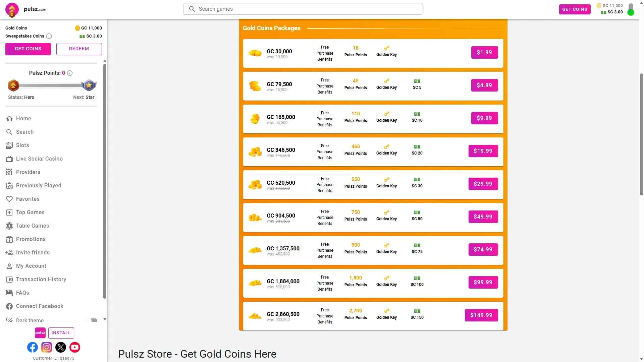644x362 pixels.
Task: Click the Home house icon
Action: (9, 119)
